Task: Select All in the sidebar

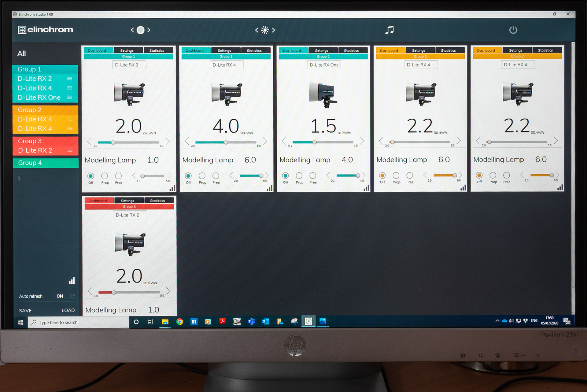Action: click(x=22, y=54)
